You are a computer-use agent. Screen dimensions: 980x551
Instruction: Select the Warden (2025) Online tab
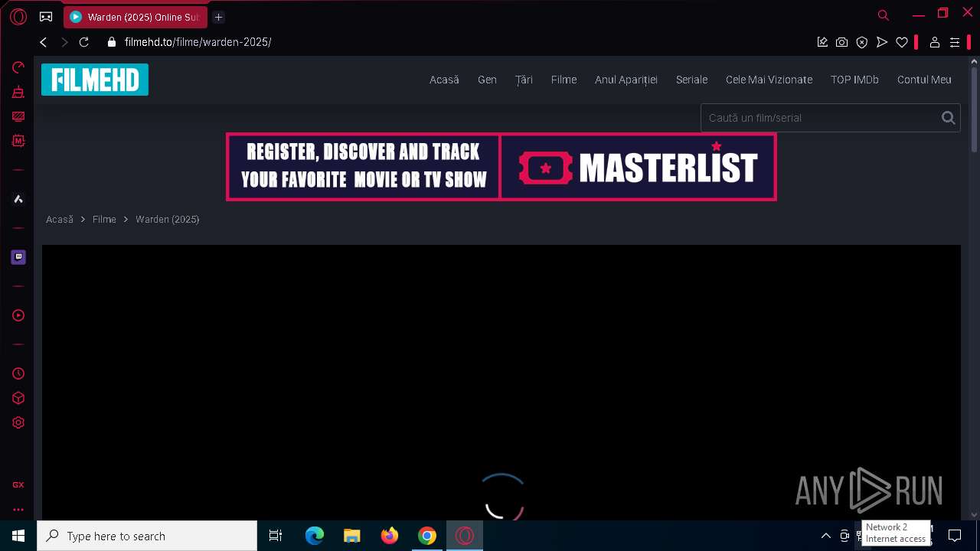click(x=136, y=17)
